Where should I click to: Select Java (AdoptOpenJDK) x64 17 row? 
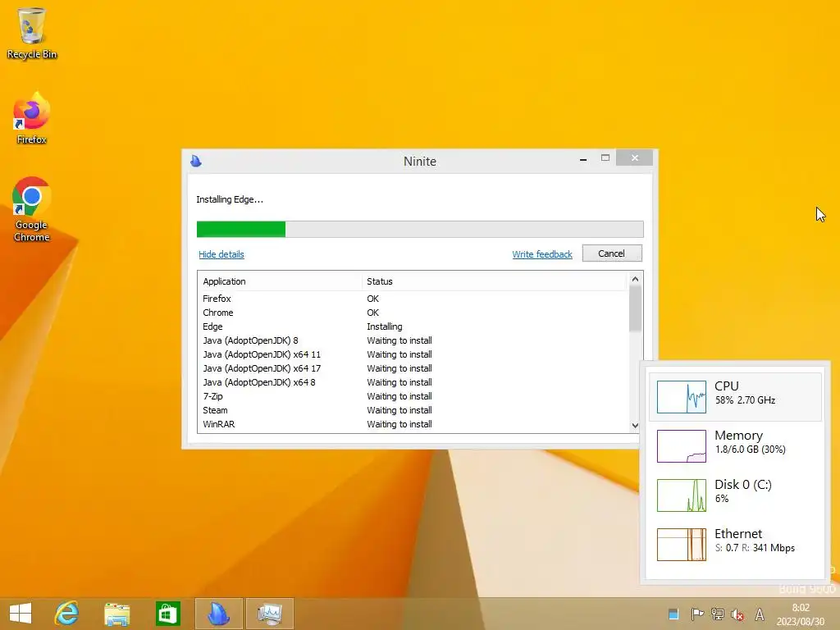413,368
